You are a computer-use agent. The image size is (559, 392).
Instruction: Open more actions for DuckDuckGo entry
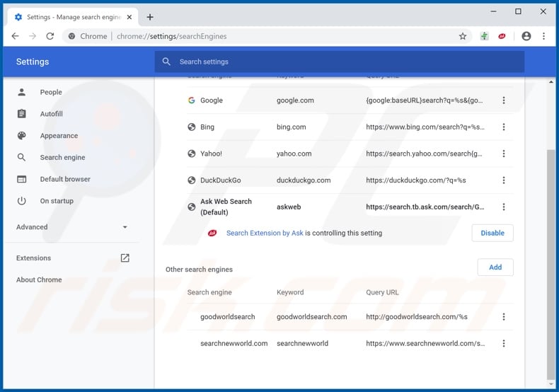pos(503,180)
